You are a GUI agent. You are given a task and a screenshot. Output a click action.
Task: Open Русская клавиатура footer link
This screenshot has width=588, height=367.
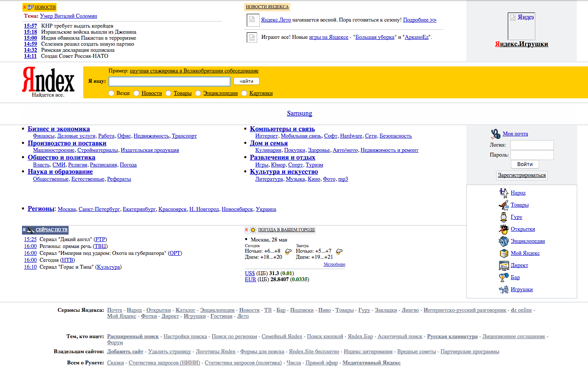click(452, 336)
